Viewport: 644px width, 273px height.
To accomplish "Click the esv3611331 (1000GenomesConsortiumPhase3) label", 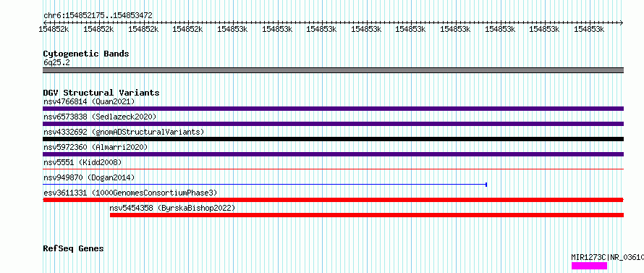I will [130, 193].
